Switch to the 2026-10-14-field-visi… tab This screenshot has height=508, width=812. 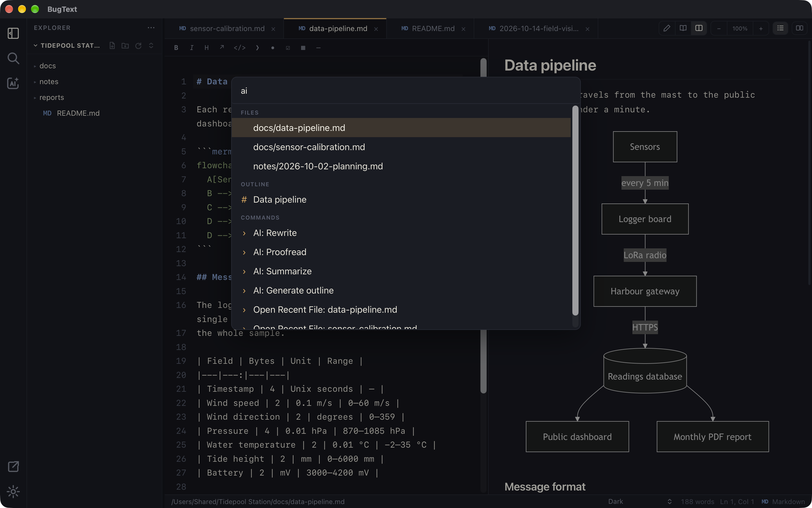536,29
